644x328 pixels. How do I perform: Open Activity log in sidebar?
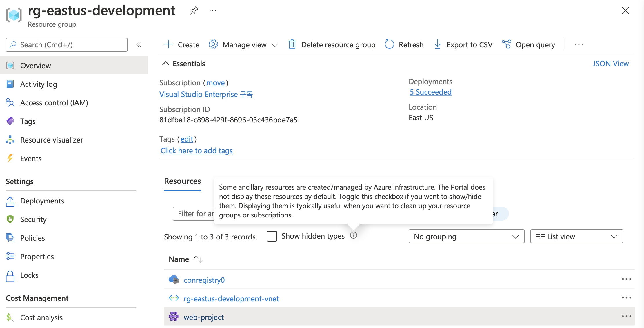39,84
